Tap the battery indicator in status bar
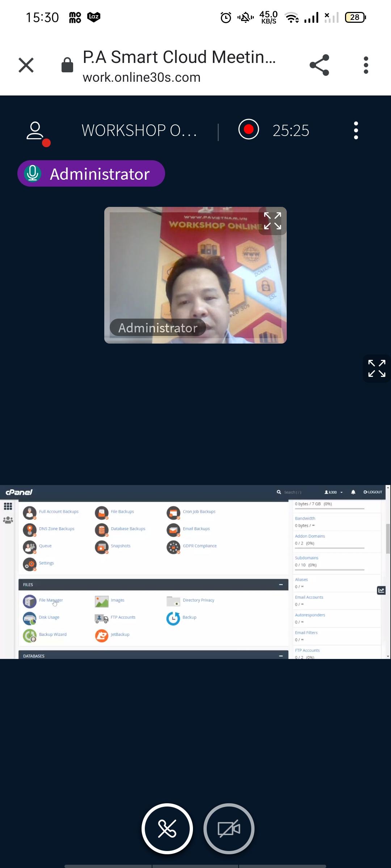This screenshot has width=391, height=868. [x=356, y=17]
